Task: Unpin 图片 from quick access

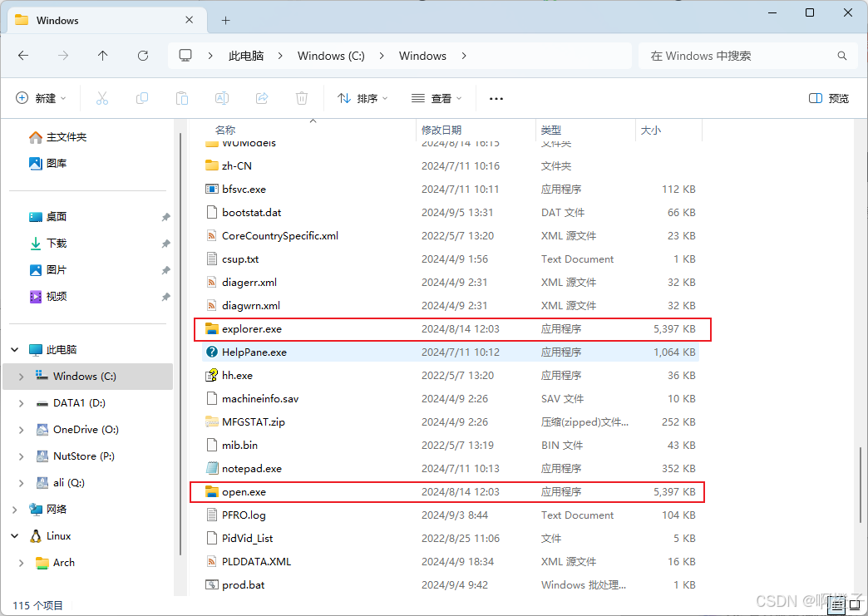Action: pos(165,270)
